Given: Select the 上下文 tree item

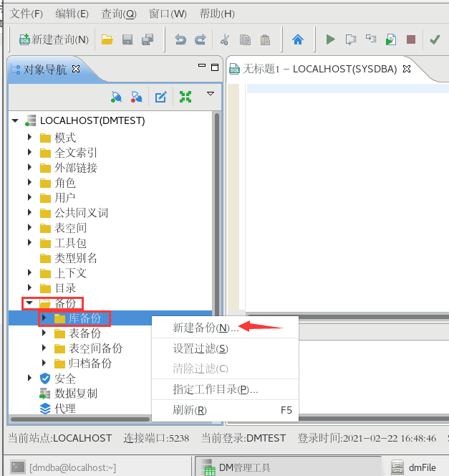Looking at the screenshot, I should point(70,272).
